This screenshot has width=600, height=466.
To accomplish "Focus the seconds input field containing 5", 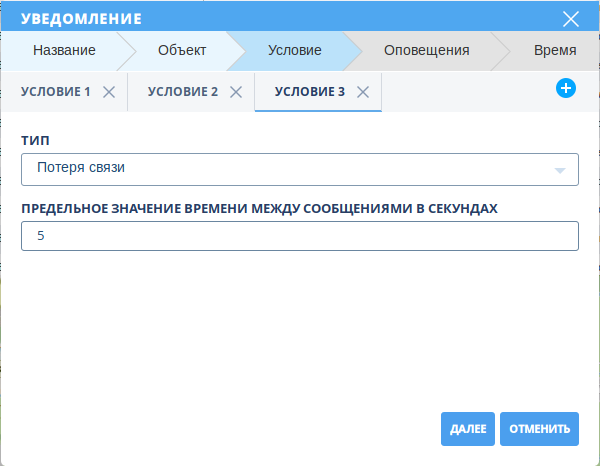I will (x=299, y=236).
